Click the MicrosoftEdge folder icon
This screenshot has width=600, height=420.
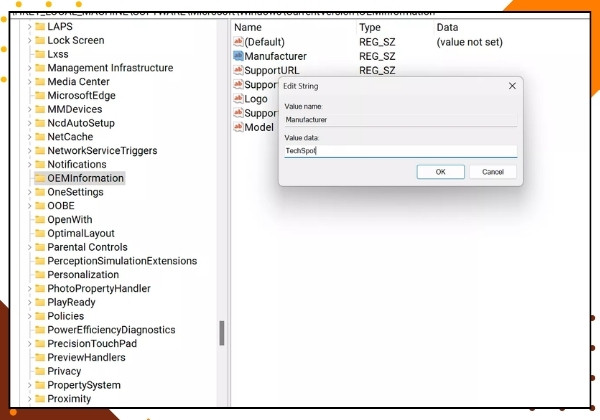(x=40, y=95)
